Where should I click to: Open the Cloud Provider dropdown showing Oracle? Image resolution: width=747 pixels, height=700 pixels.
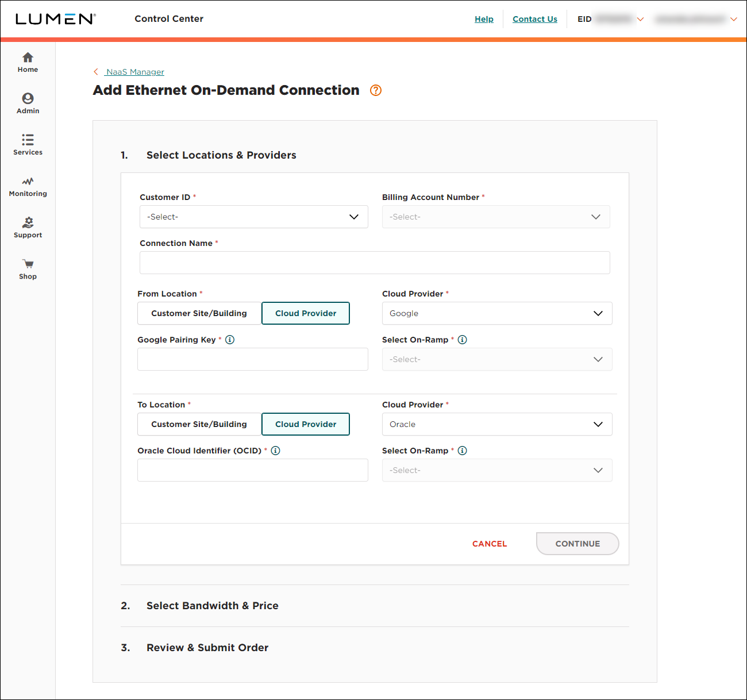[497, 424]
